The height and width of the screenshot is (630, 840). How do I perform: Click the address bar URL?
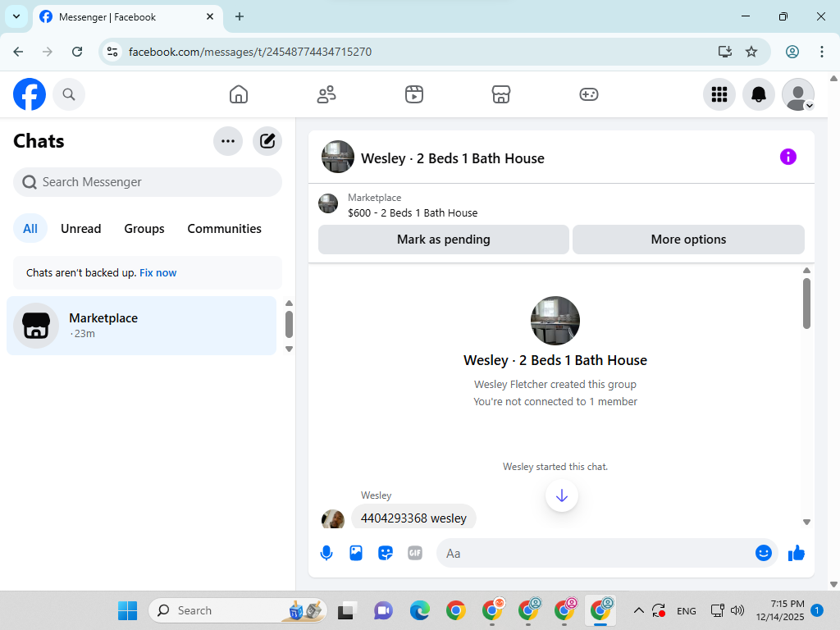pyautogui.click(x=250, y=52)
